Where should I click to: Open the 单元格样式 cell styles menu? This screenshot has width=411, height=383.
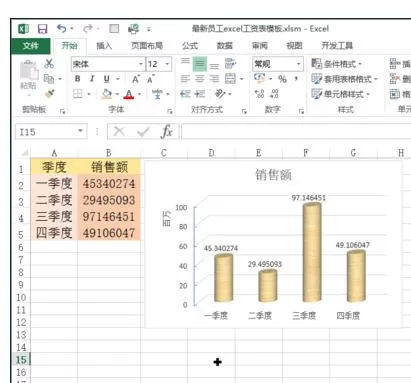pyautogui.click(x=340, y=94)
